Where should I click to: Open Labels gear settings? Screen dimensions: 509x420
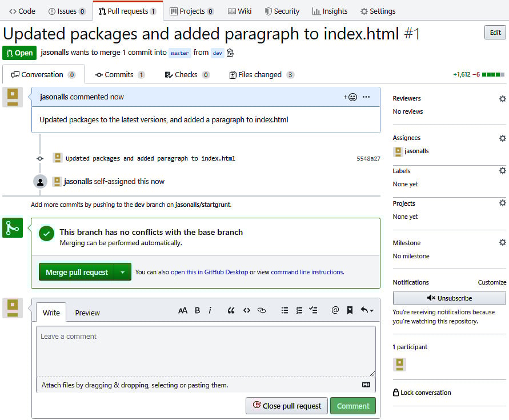pyautogui.click(x=503, y=171)
